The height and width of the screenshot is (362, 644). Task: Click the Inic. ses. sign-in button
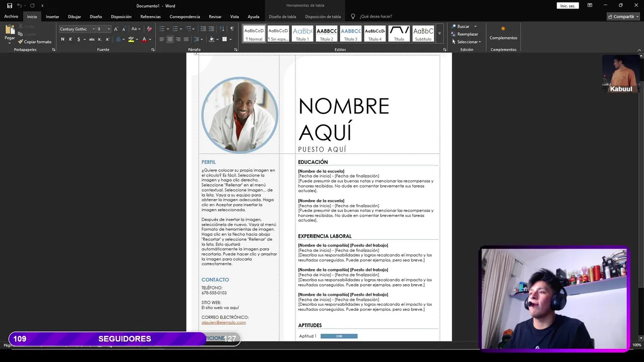pyautogui.click(x=568, y=6)
